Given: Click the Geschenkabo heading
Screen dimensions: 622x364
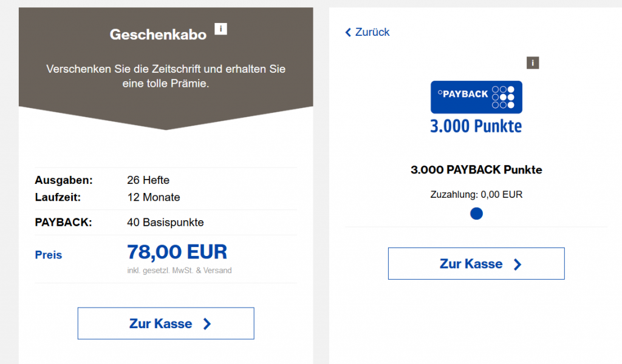Looking at the screenshot, I should [158, 35].
